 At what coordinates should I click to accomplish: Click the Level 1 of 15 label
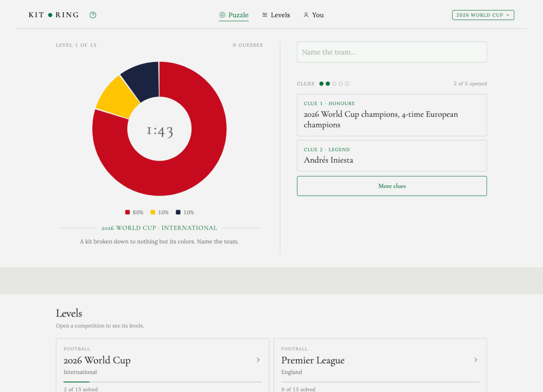76,45
